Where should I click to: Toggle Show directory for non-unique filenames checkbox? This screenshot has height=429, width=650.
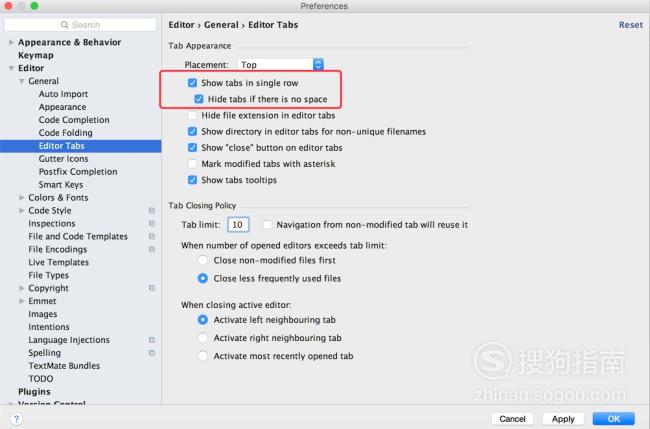pos(192,131)
